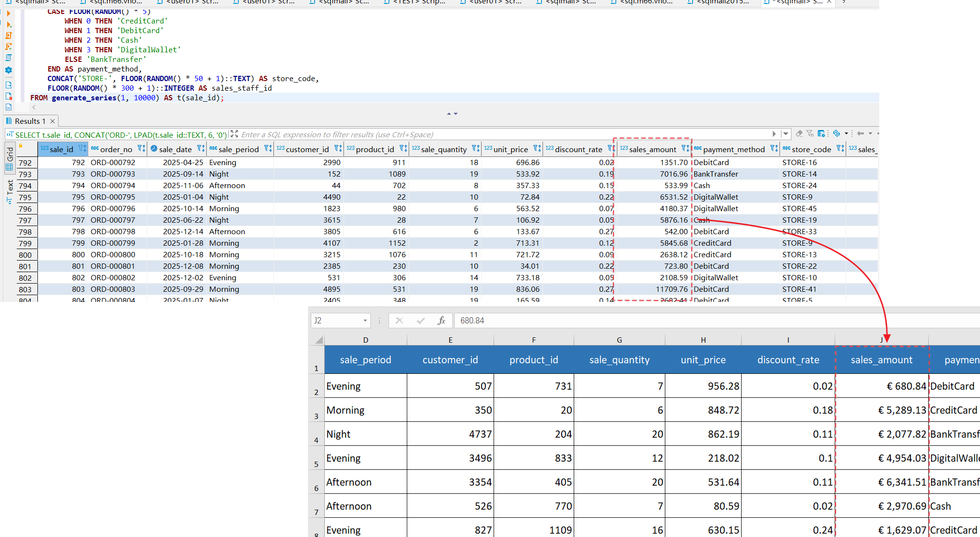Run the SQL query with Execute arrow
The width and height of the screenshot is (980, 537).
point(9,13)
